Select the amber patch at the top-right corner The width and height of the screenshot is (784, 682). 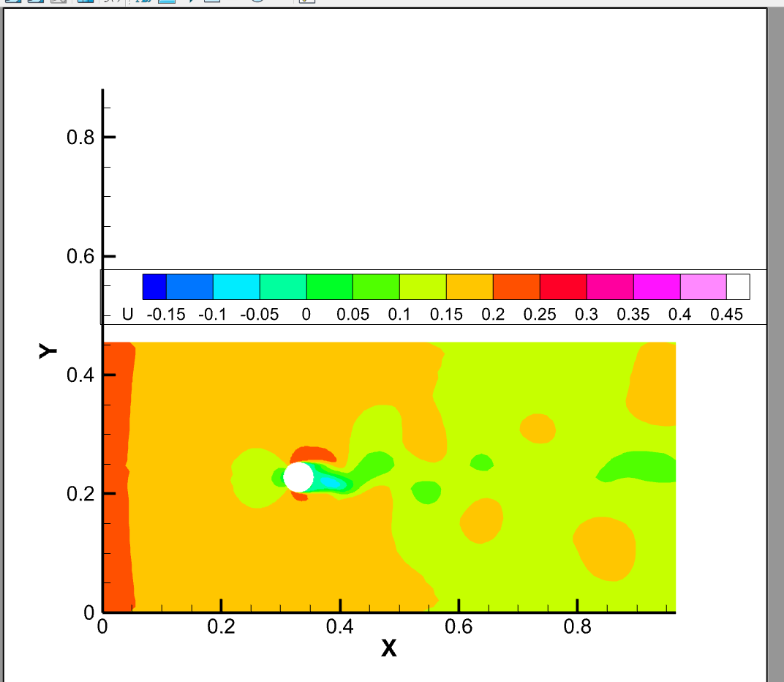(x=652, y=384)
